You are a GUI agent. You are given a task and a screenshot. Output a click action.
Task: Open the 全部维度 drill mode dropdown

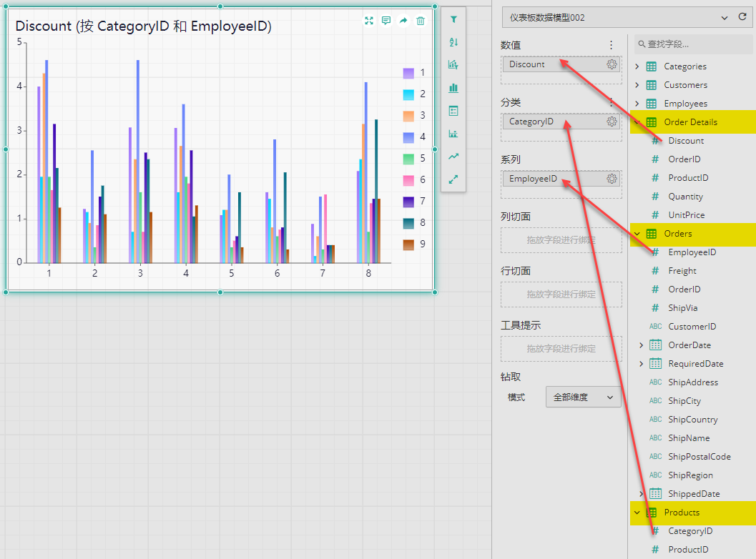[x=584, y=397]
